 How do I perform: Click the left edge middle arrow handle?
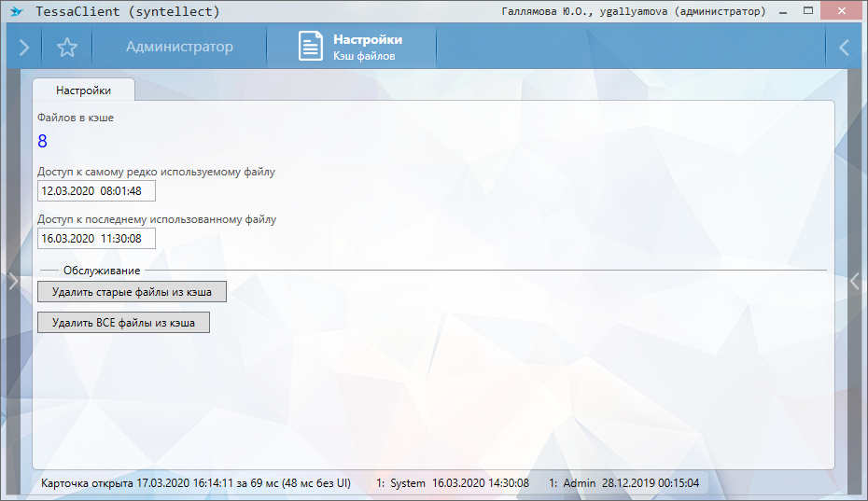[12, 281]
